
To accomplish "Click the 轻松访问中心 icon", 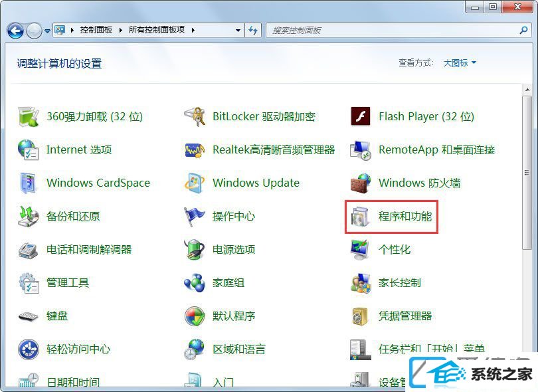I will click(x=29, y=349).
